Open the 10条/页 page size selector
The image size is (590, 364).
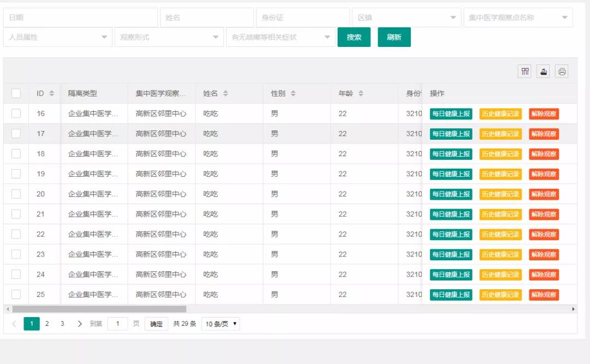pyautogui.click(x=221, y=324)
